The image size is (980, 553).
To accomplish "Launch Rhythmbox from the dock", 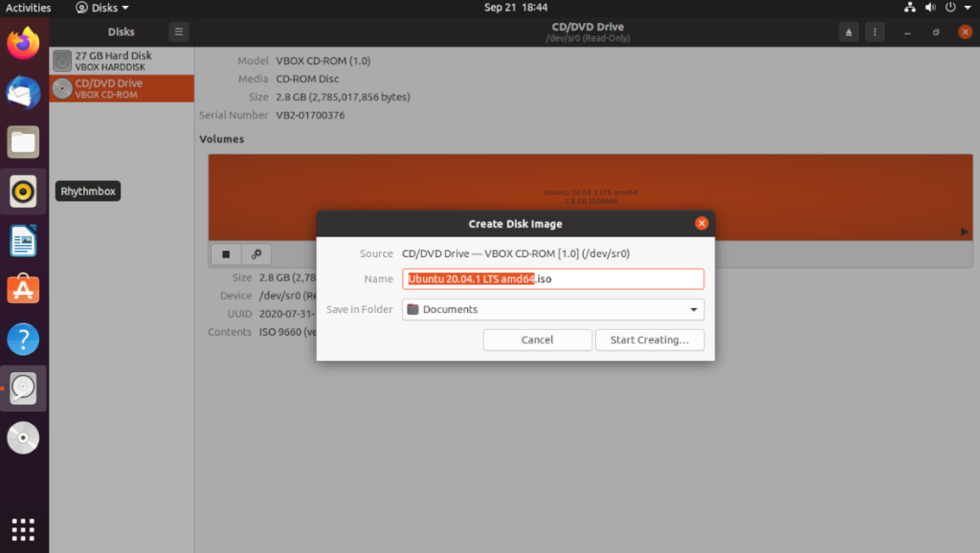I will [x=22, y=190].
